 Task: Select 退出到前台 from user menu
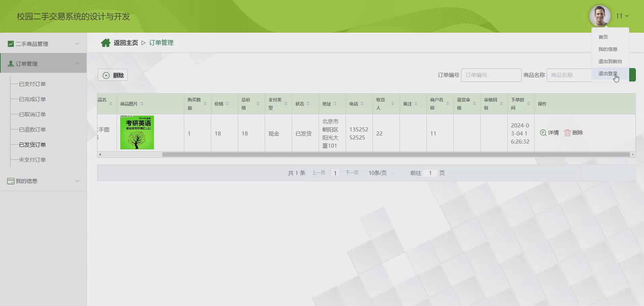(x=610, y=61)
